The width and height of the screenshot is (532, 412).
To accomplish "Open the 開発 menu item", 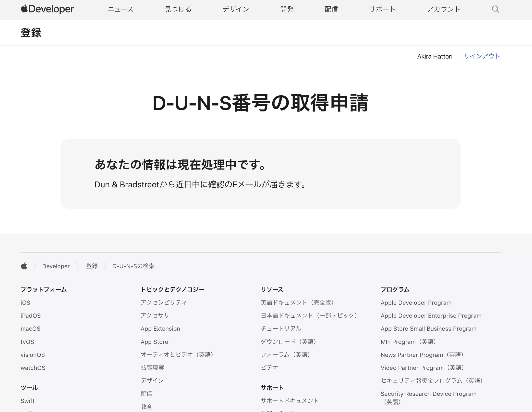I will pyautogui.click(x=287, y=9).
